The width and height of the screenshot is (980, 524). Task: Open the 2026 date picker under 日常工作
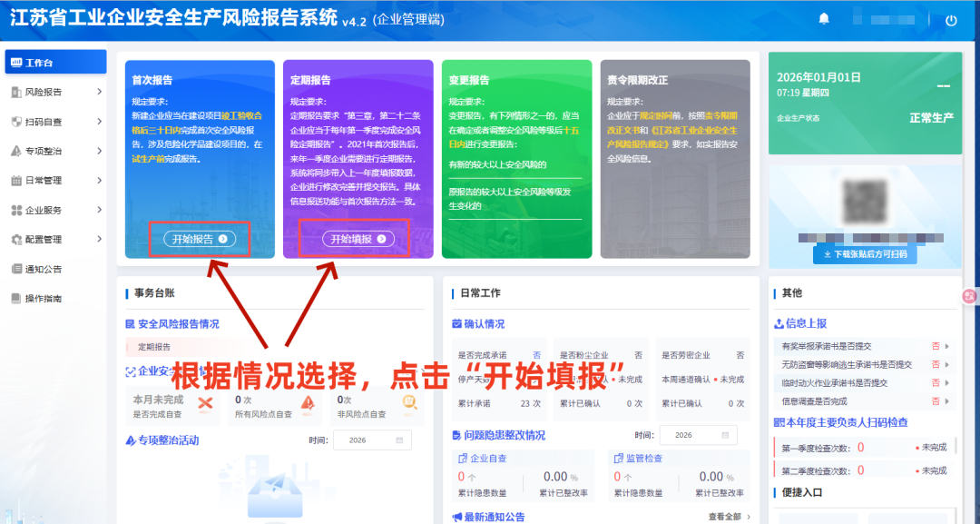(x=697, y=435)
